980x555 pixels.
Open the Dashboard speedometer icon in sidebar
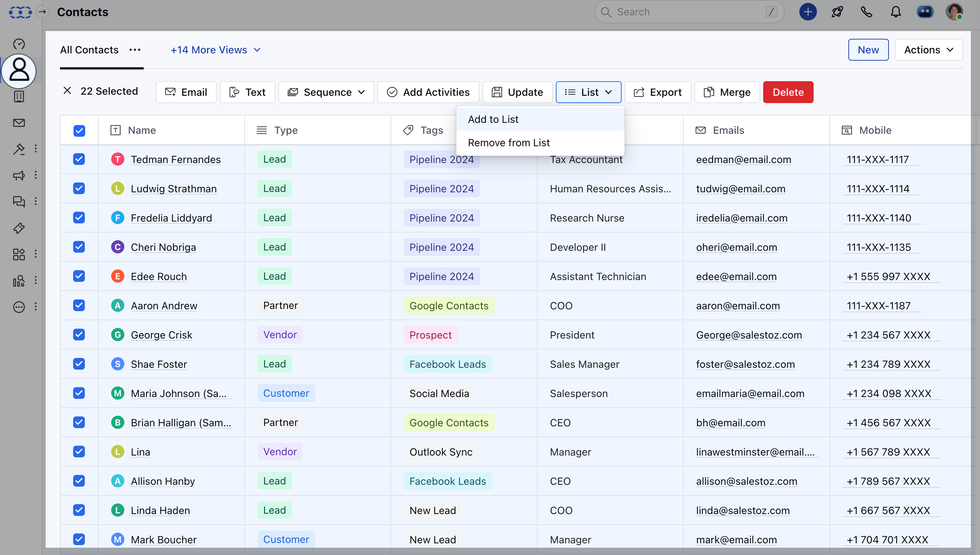[x=19, y=44]
